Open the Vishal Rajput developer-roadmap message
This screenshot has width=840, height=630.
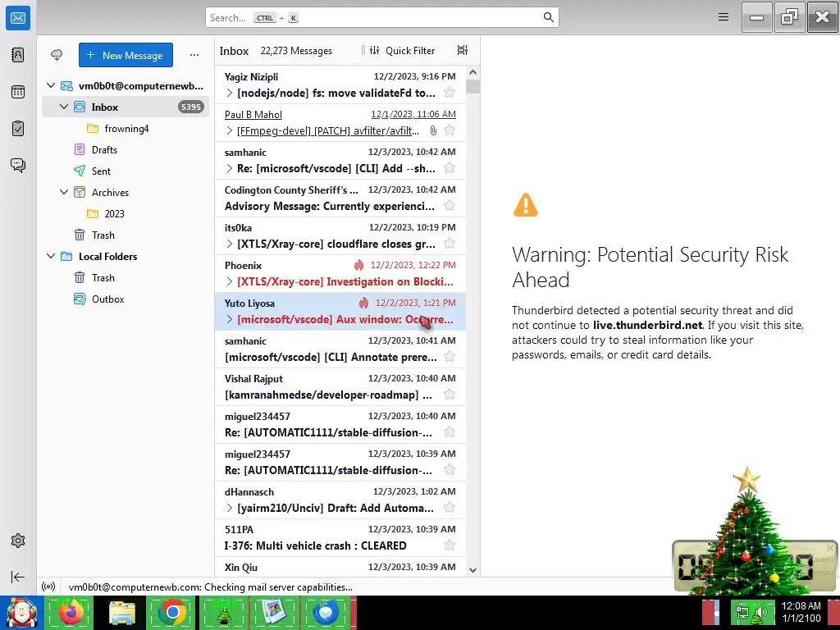pyautogui.click(x=340, y=386)
